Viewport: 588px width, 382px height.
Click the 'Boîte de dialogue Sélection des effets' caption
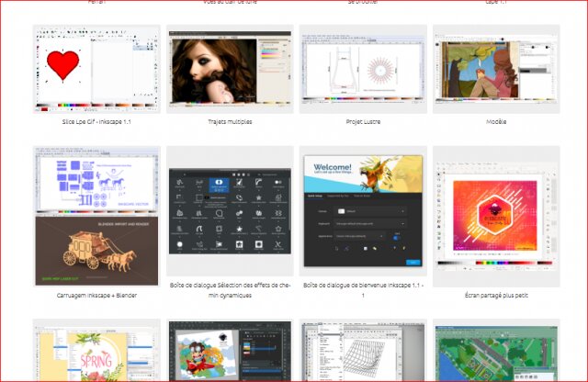click(230, 290)
